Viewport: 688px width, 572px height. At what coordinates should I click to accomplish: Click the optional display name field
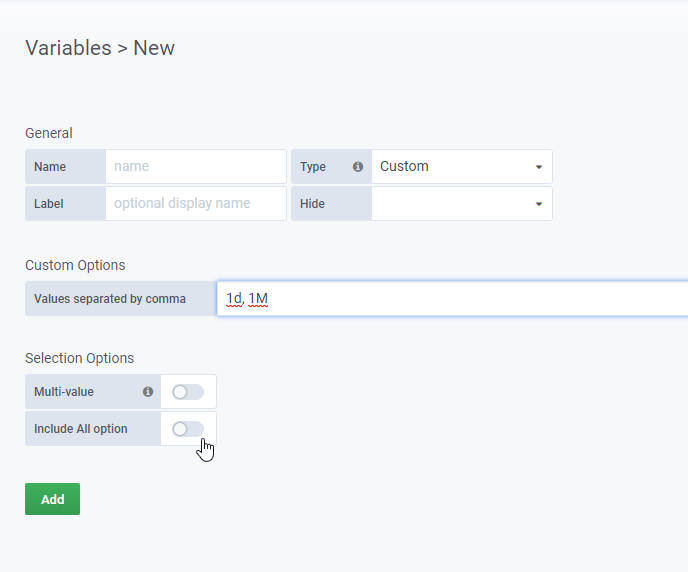[x=196, y=204]
